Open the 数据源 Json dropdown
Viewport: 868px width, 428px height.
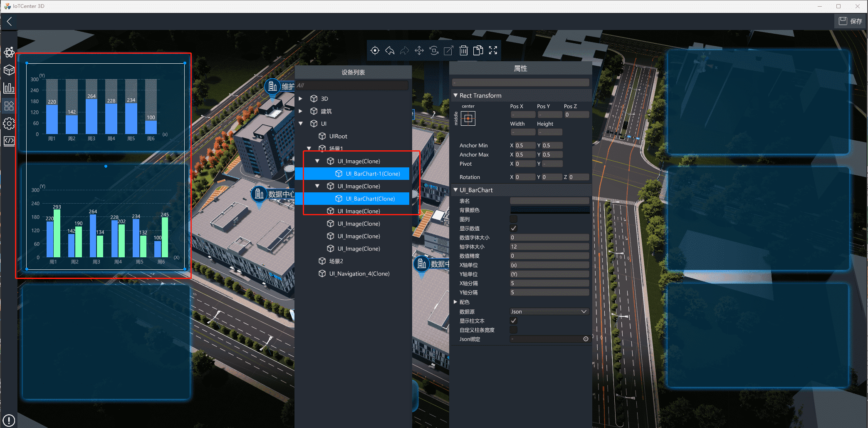point(549,311)
